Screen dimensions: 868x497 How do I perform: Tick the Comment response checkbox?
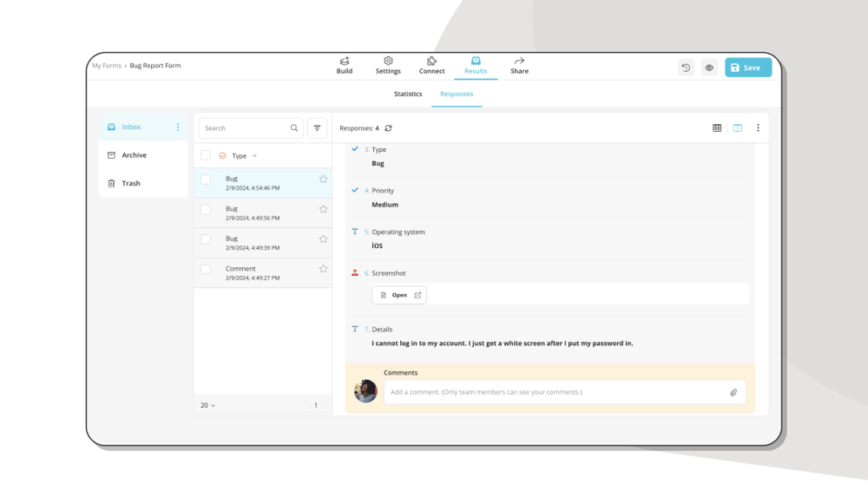point(206,270)
